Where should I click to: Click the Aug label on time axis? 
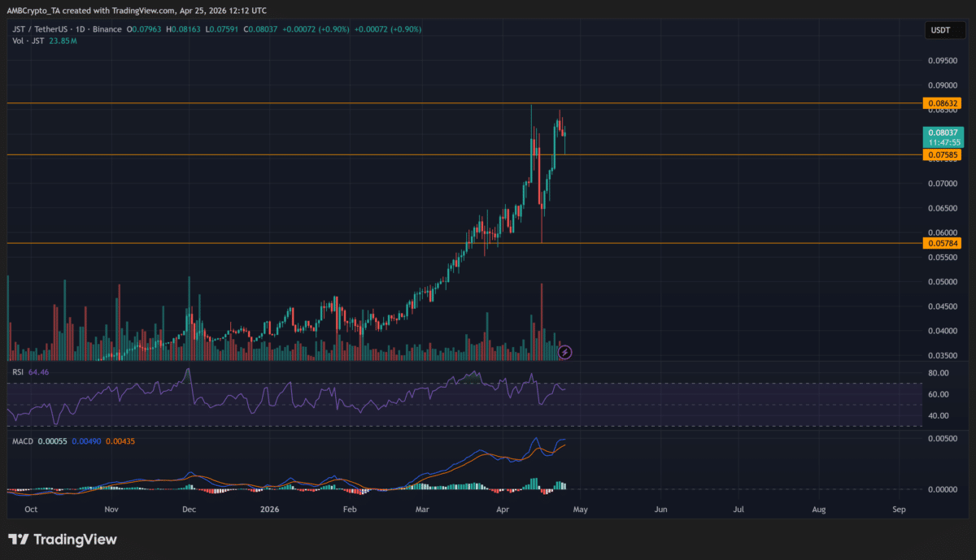819,509
